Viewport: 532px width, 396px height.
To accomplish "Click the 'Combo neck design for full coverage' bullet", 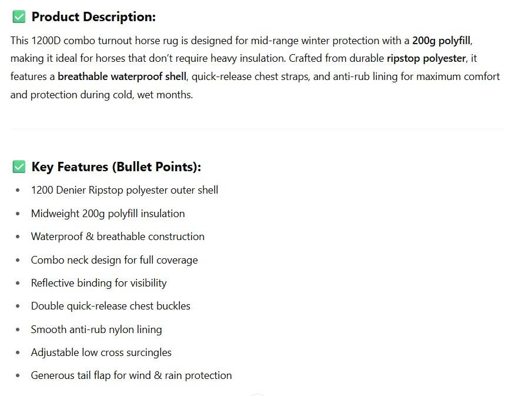I will tap(114, 260).
